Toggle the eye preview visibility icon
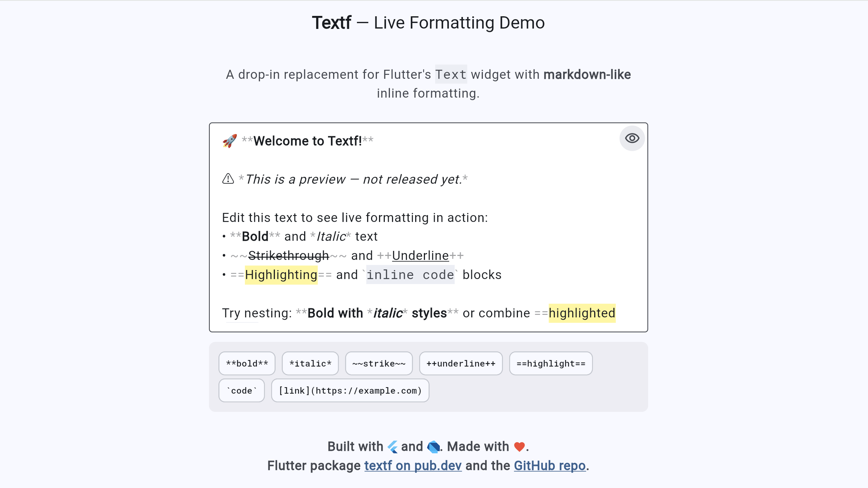The image size is (868, 488). click(x=632, y=138)
